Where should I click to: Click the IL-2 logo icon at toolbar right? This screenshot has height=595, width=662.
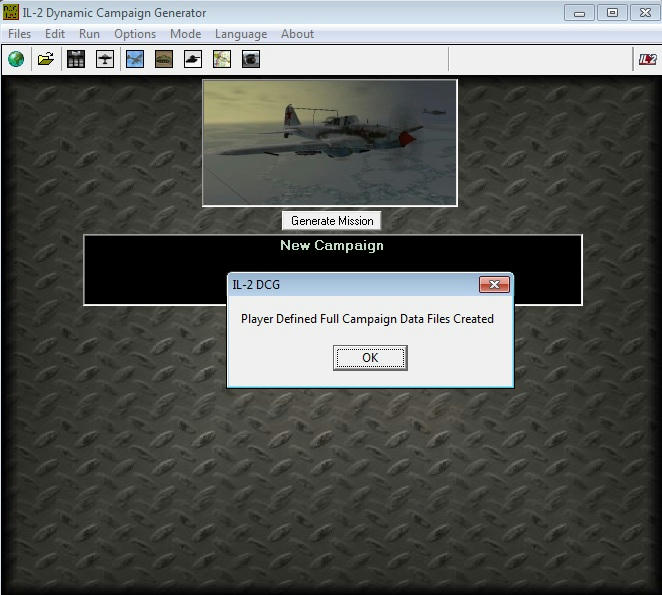click(647, 59)
